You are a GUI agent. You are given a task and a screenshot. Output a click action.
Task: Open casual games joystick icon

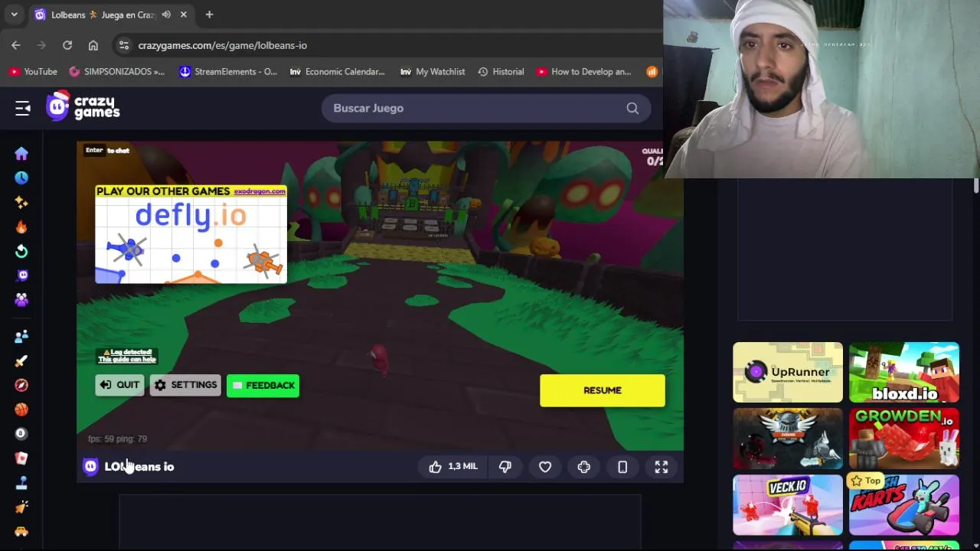[21, 483]
